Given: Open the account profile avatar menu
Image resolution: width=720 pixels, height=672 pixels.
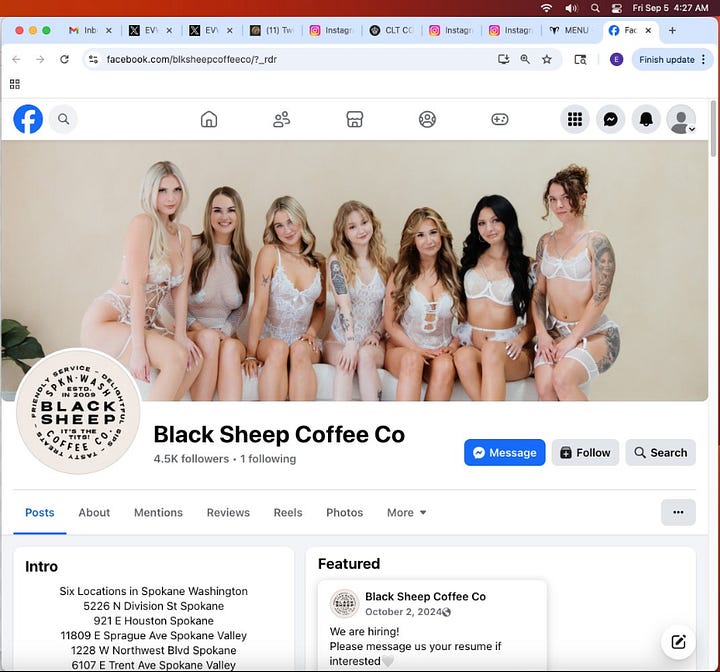Looking at the screenshot, I should click(x=681, y=119).
